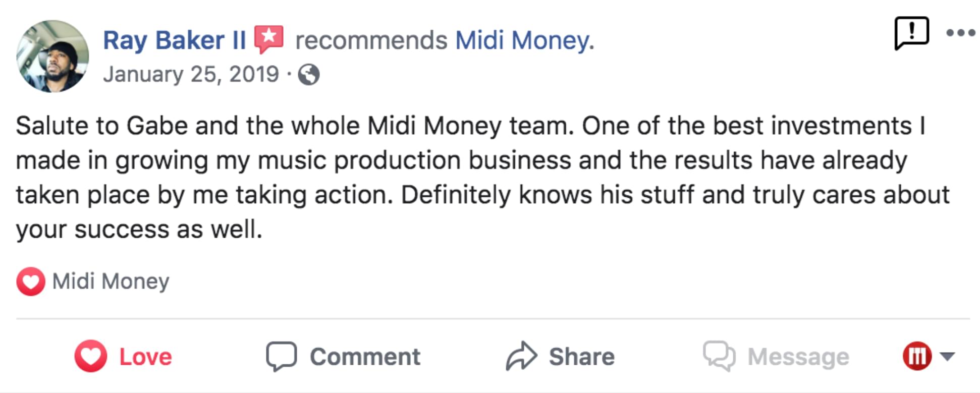Click the red recommendation star badge
Image resolution: width=980 pixels, height=393 pixels.
pyautogui.click(x=268, y=39)
